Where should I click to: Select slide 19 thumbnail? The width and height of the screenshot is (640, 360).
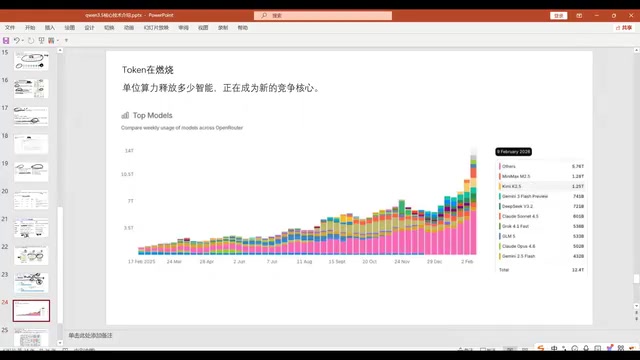[31, 171]
